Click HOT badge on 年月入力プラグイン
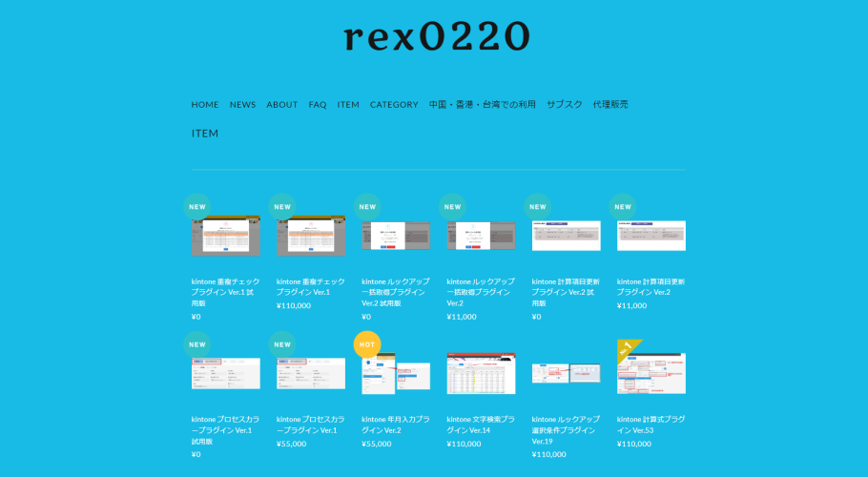 click(367, 344)
